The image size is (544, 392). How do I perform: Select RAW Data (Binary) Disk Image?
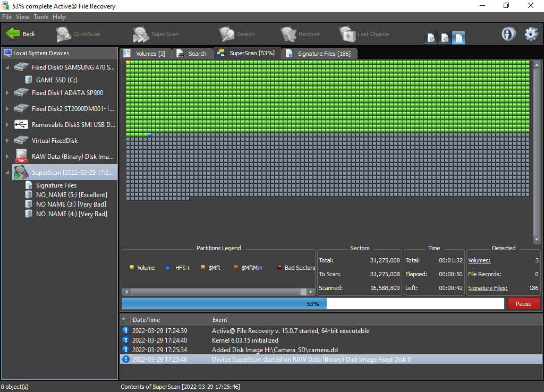point(64,157)
